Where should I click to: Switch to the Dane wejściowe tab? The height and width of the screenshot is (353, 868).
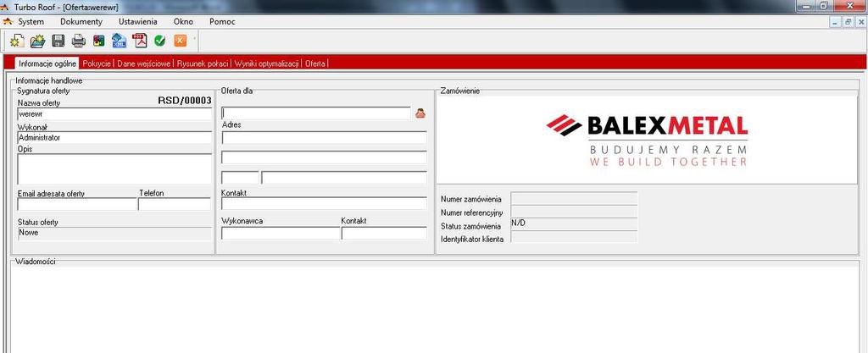click(x=144, y=63)
